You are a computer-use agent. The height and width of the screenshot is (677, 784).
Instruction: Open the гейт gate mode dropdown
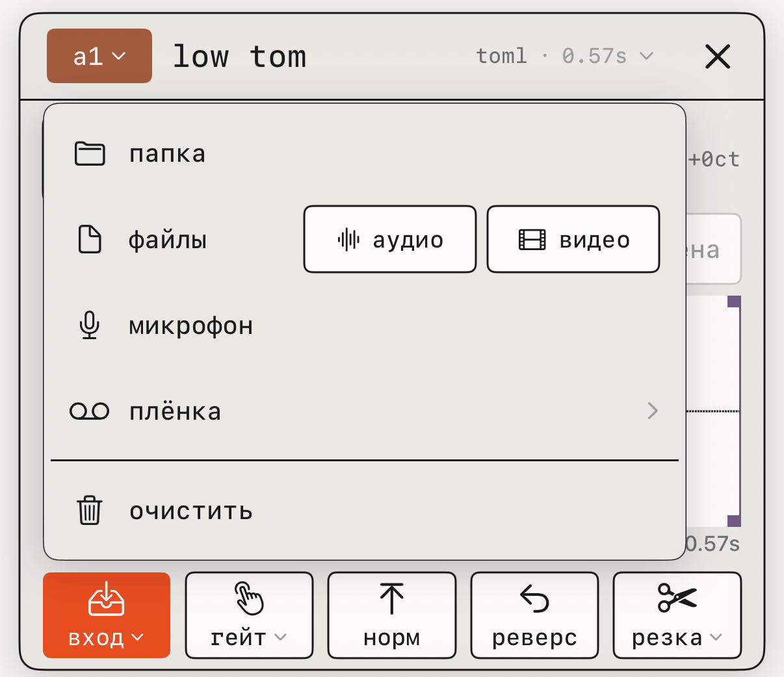coord(249,615)
